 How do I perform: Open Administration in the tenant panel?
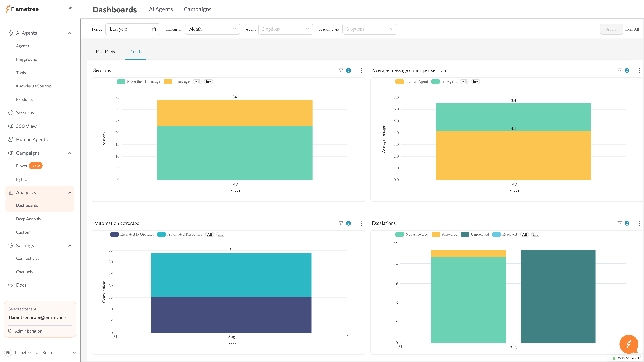28,331
